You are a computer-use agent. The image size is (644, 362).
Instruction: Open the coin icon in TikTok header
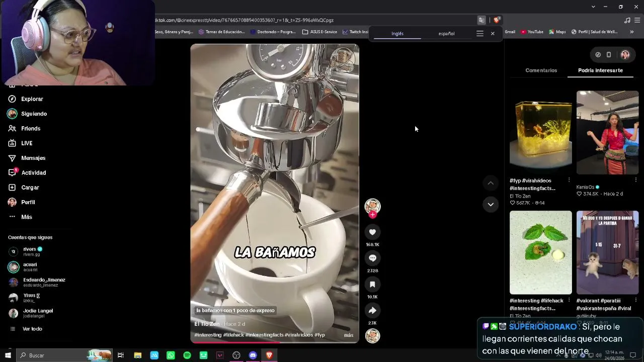click(598, 55)
